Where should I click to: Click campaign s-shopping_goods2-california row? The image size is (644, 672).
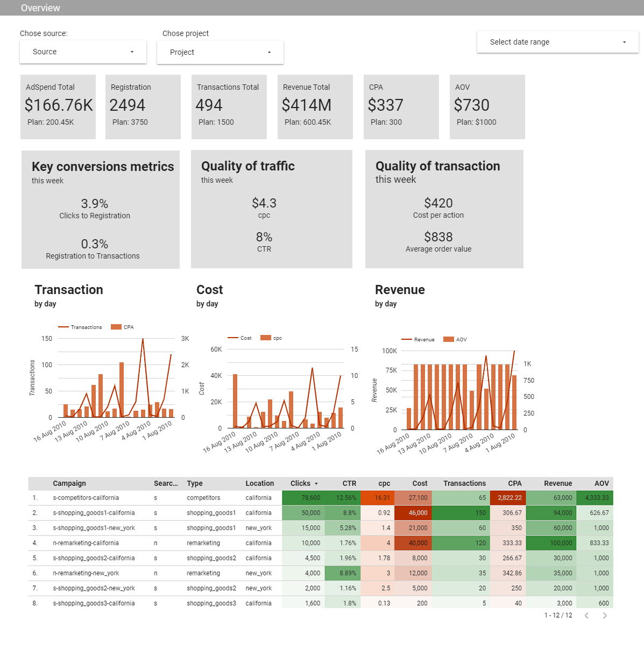[321, 558]
